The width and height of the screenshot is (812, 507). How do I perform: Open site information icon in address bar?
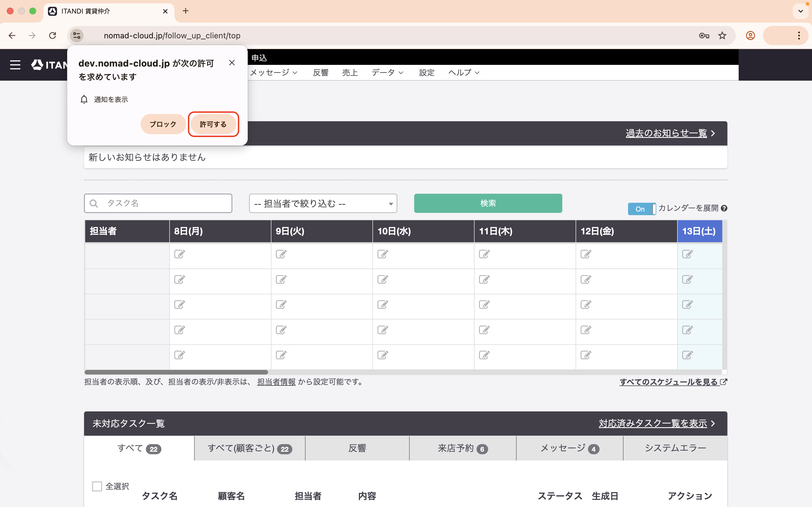click(x=77, y=36)
